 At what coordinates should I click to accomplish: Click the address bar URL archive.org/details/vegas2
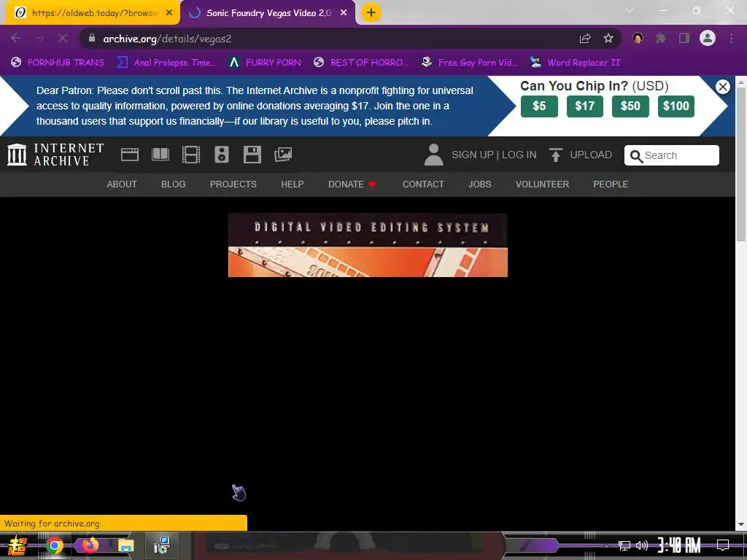coord(167,39)
